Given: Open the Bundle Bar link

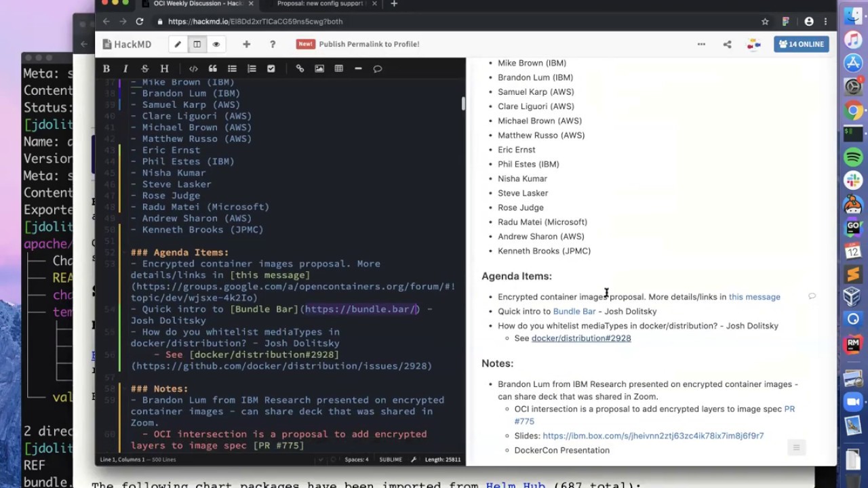Looking at the screenshot, I should click(x=574, y=311).
